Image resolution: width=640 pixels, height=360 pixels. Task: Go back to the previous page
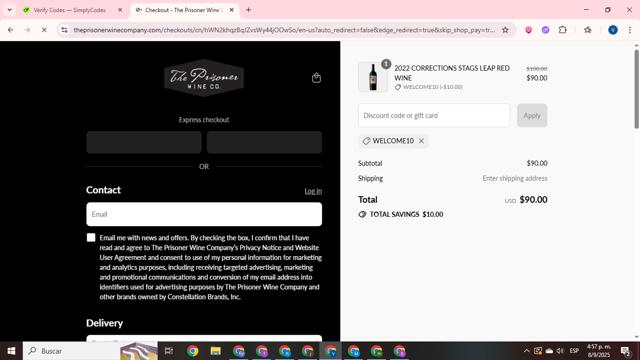[x=11, y=30]
